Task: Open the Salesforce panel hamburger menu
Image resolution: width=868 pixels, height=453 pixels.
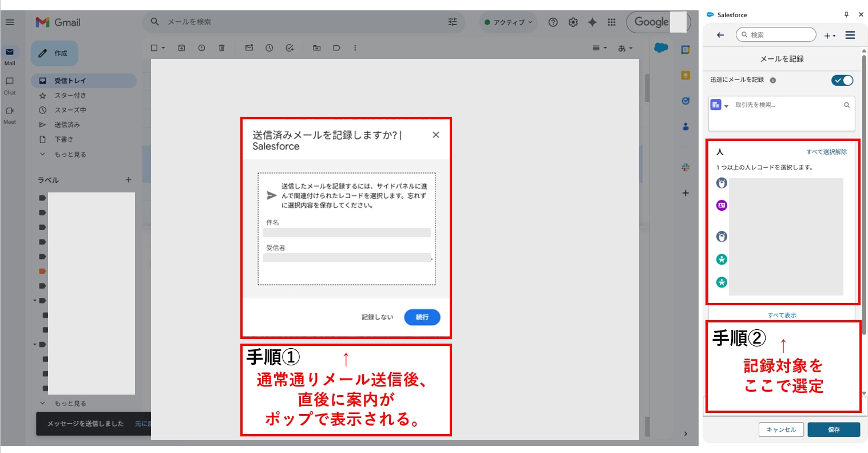Action: 850,34
